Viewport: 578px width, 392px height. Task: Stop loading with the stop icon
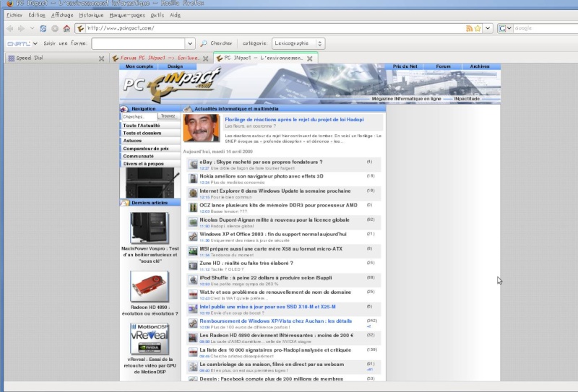pos(55,28)
